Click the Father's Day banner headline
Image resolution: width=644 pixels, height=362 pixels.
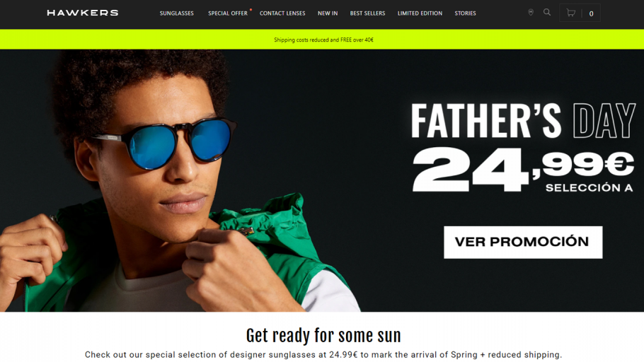click(x=523, y=121)
